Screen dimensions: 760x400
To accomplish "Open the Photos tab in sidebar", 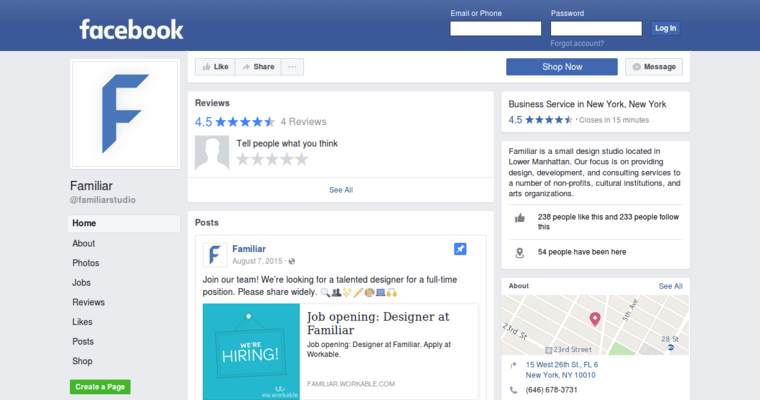I will 86,263.
